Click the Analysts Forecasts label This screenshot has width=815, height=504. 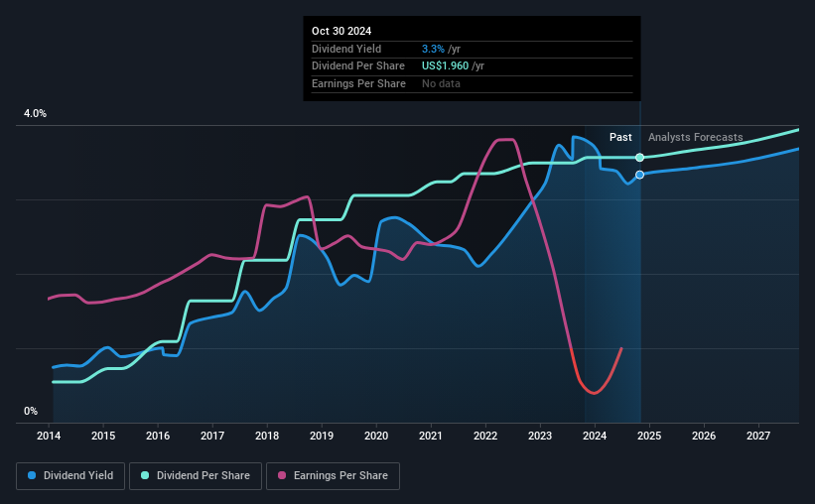point(696,137)
